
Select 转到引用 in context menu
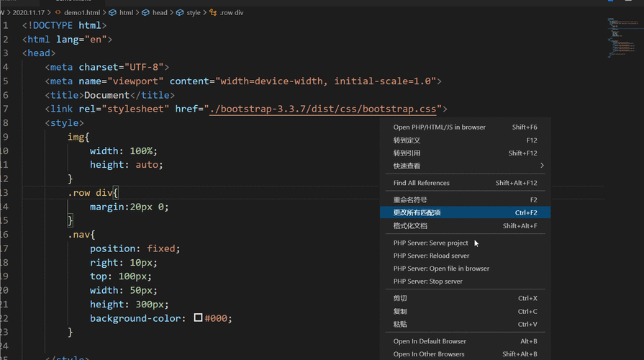point(465,153)
